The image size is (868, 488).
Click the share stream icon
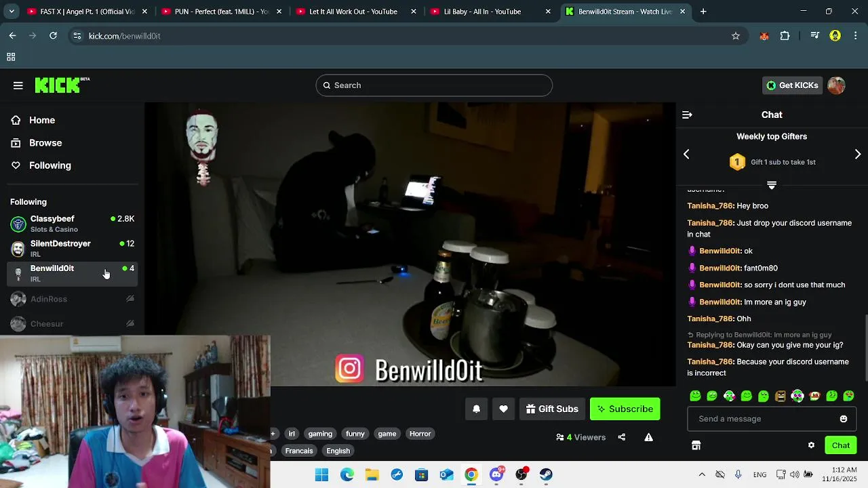pos(622,437)
